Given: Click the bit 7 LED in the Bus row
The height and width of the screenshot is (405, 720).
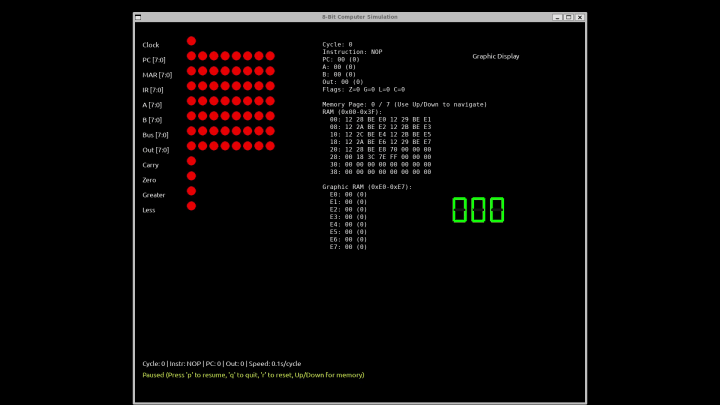Looking at the screenshot, I should (x=191, y=131).
